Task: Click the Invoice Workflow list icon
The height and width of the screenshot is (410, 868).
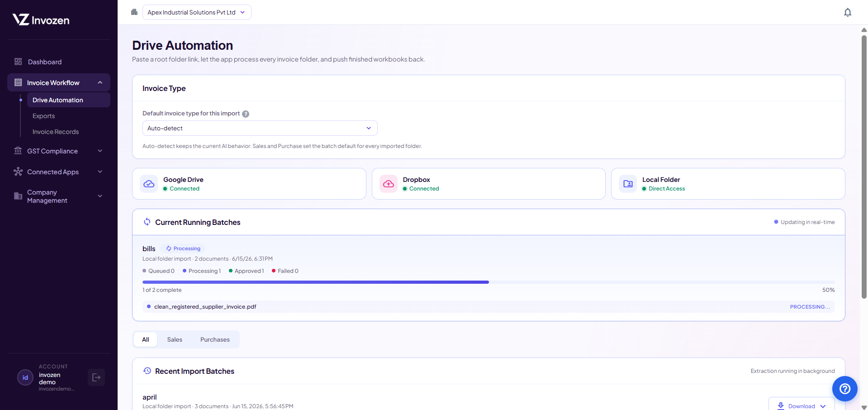Action: coord(18,82)
